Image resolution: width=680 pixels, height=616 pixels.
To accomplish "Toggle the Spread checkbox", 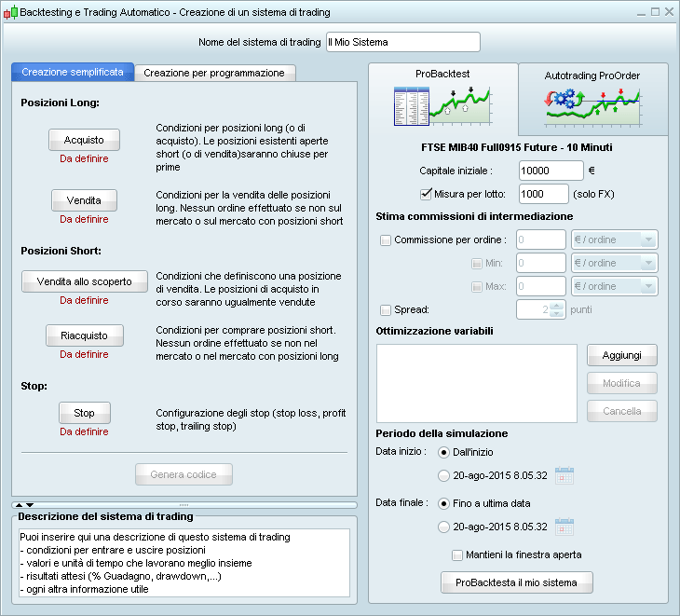I will pos(386,309).
